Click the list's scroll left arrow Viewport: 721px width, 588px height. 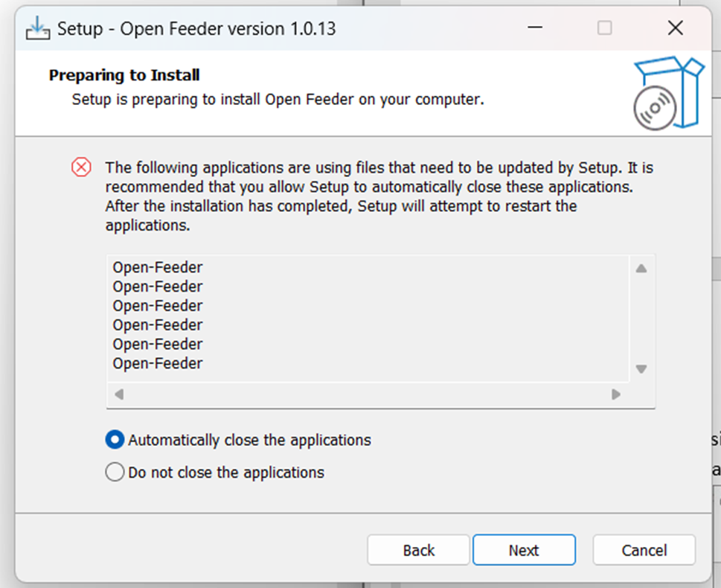[x=119, y=394]
